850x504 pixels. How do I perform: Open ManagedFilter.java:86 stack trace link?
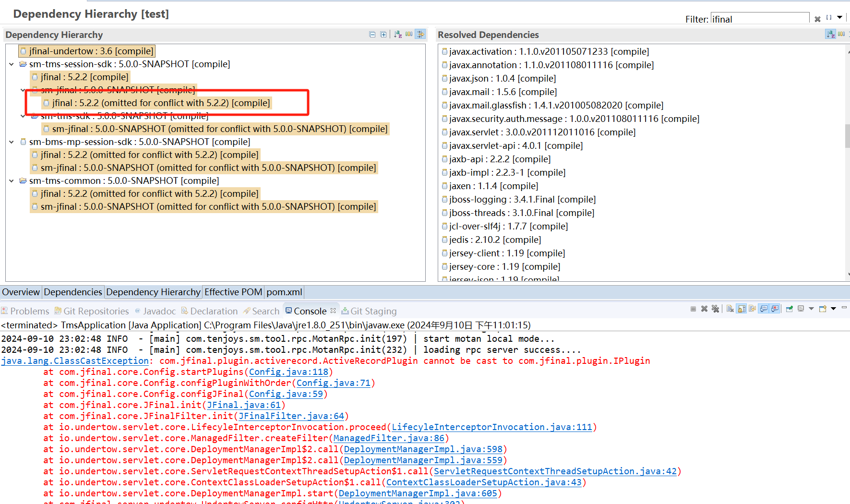[x=389, y=438]
